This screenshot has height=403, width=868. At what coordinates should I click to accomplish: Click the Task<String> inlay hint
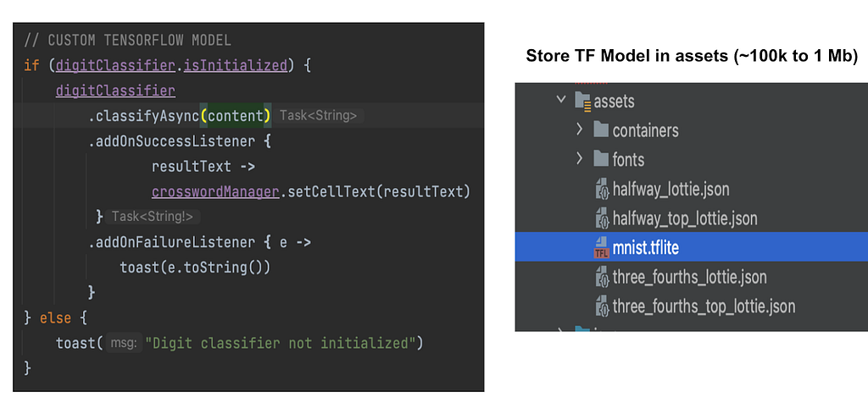click(x=319, y=116)
